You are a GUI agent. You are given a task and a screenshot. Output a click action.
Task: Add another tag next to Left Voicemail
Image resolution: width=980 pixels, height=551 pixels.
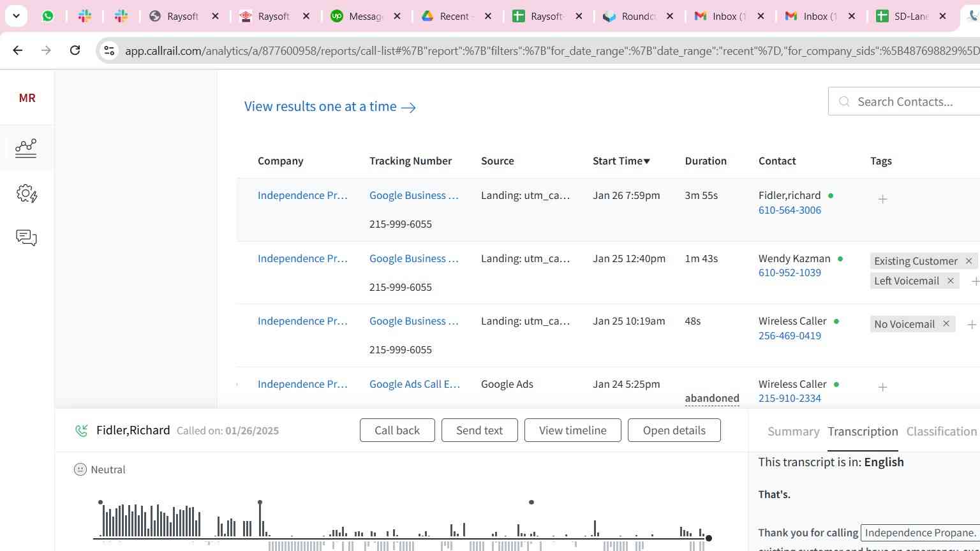(x=974, y=281)
